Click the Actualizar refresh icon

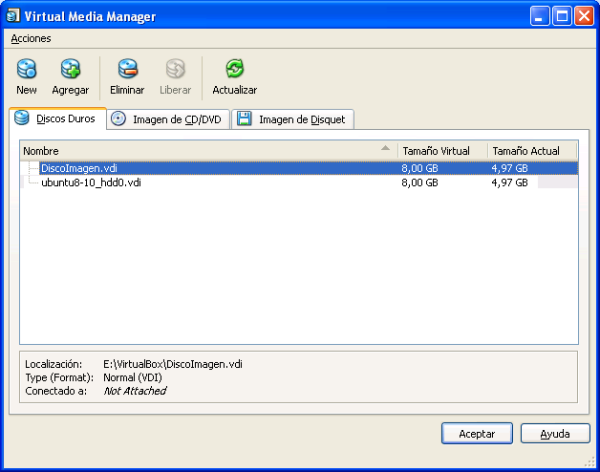(234, 69)
